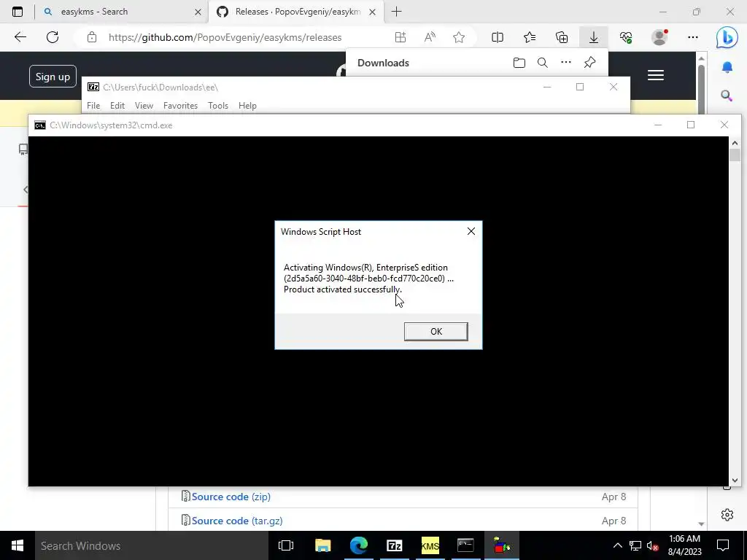Screen dimensions: 747x560
Task: Switch to cmd window on taskbar
Action: pyautogui.click(x=465, y=545)
